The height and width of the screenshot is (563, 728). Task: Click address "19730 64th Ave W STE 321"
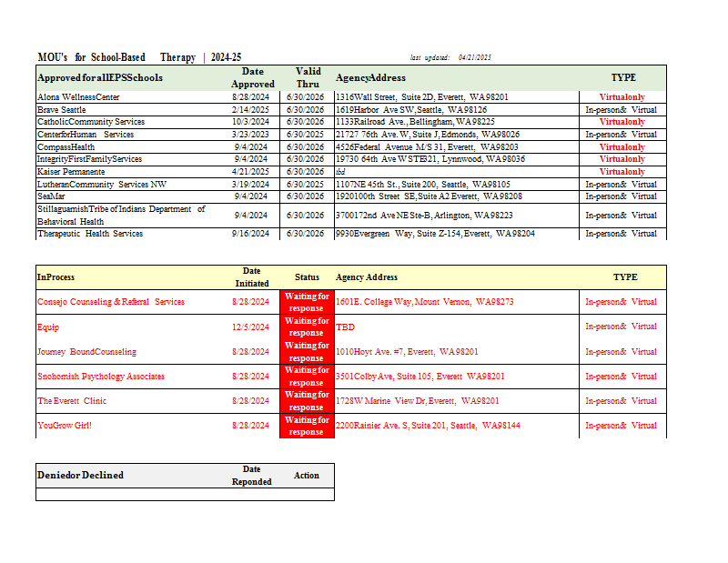[x=430, y=159]
